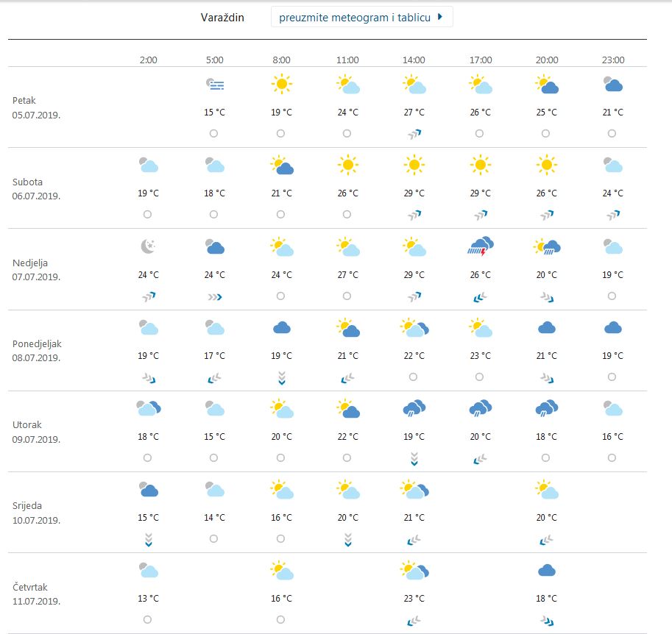
Task: Select the moon icon on Nedjelja 2:00
Action: (147, 246)
